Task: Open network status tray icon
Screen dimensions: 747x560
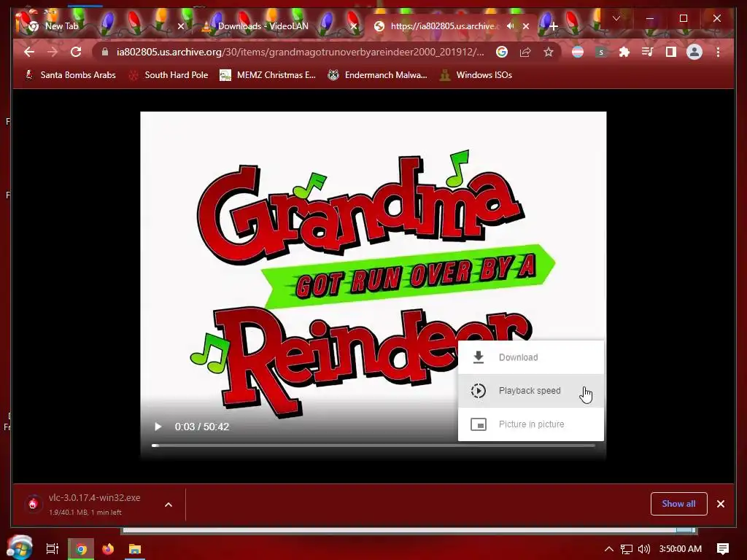Action: 627,549
